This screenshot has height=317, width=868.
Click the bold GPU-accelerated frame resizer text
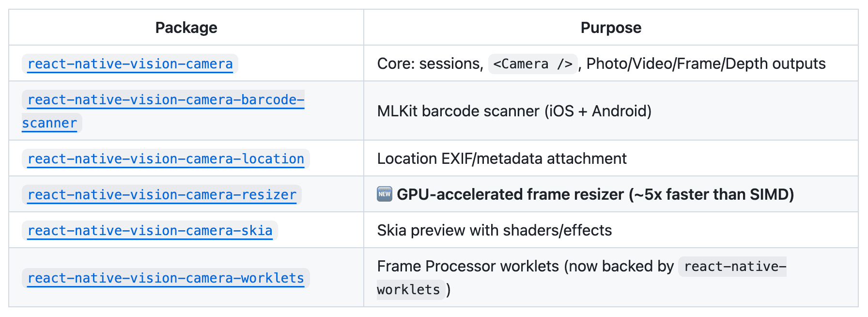(x=510, y=195)
